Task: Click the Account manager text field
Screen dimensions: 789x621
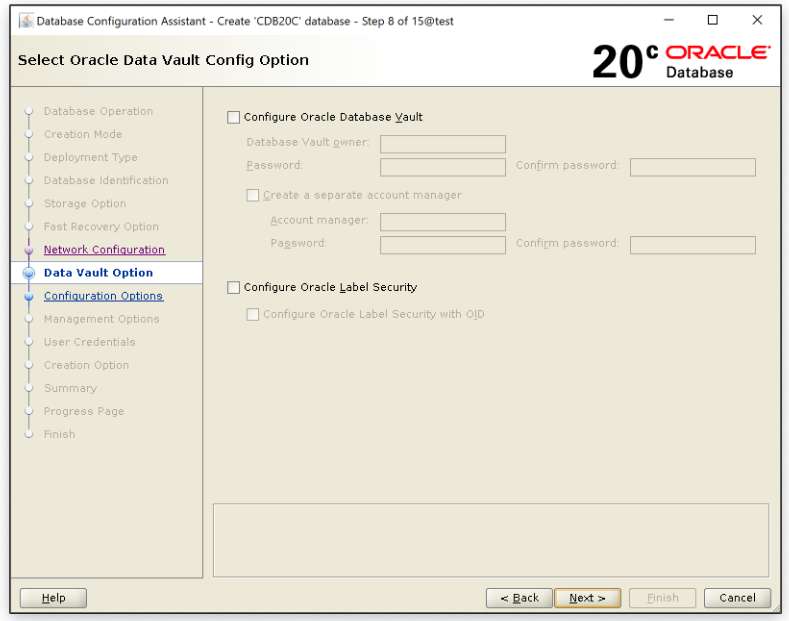Action: 442,222
